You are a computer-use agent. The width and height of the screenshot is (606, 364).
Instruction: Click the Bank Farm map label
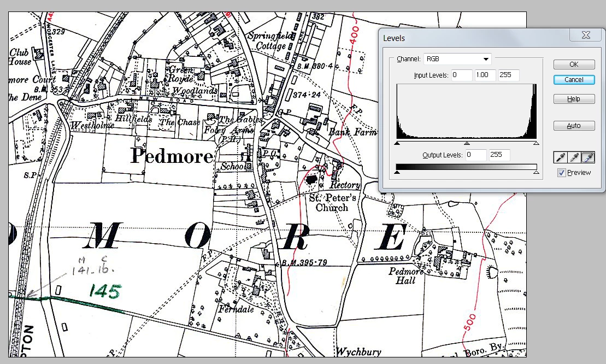353,132
